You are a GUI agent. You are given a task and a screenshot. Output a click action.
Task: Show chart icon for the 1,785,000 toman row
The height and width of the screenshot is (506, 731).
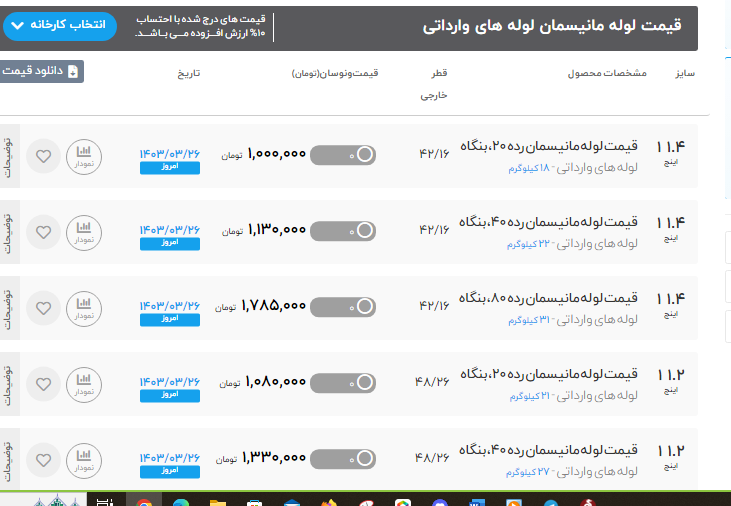point(84,307)
